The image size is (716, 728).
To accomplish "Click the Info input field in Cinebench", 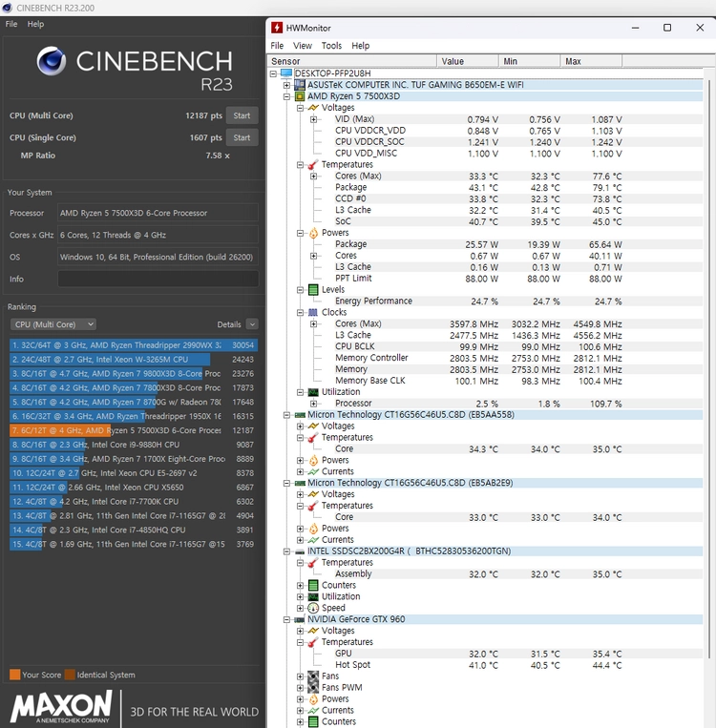I will pos(158,279).
